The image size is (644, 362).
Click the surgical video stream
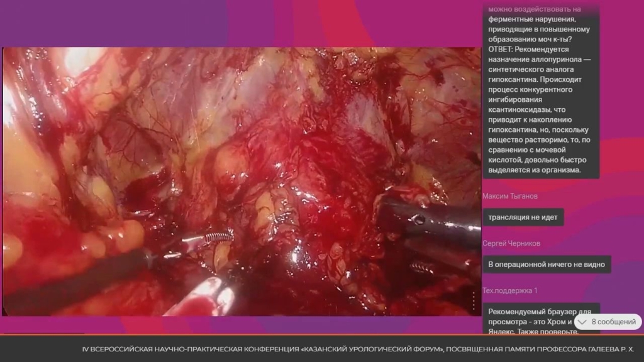pyautogui.click(x=241, y=181)
